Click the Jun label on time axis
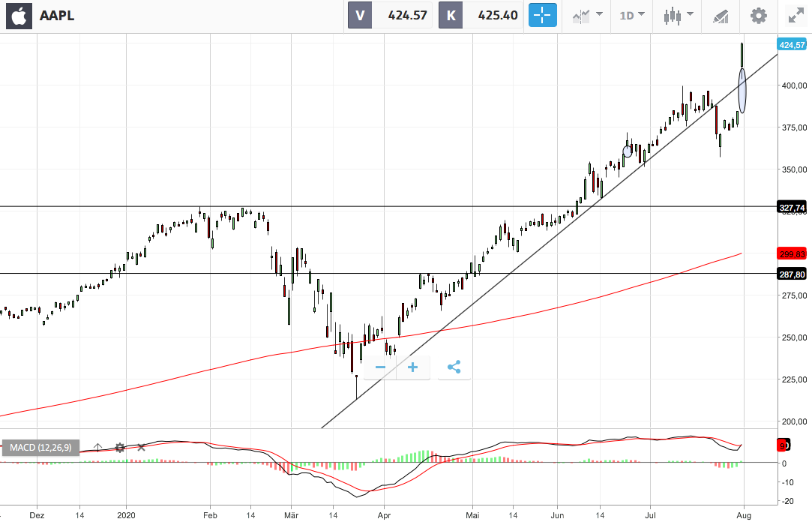 pos(557,515)
